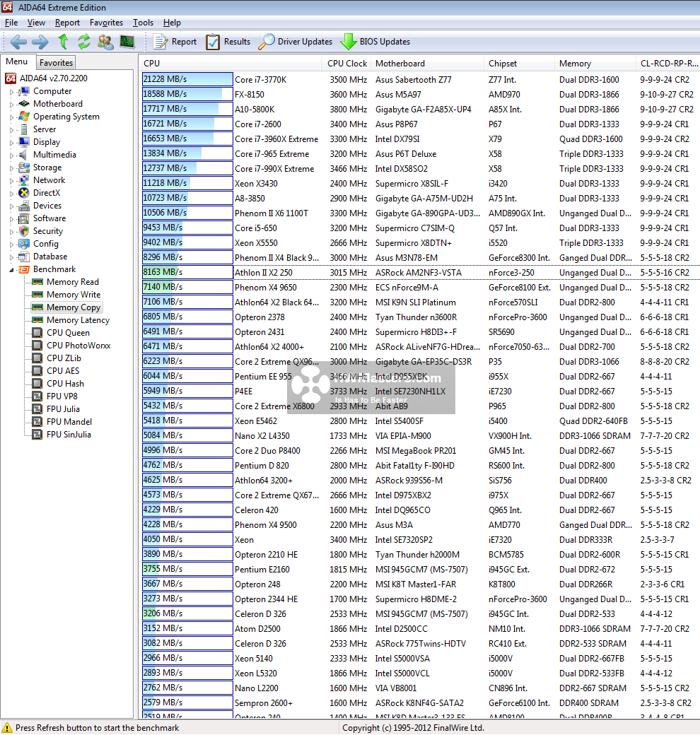The image size is (700, 735).
Task: Select the DirectX icon in tree
Action: 23,193
